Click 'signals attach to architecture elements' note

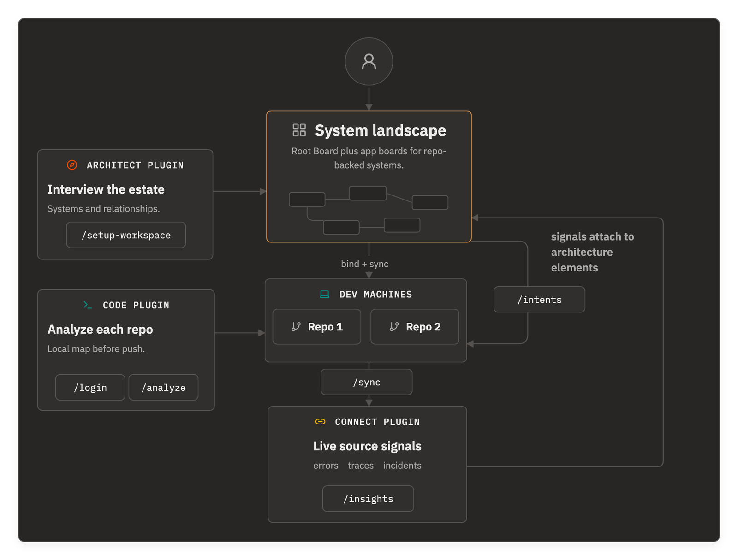click(x=593, y=252)
